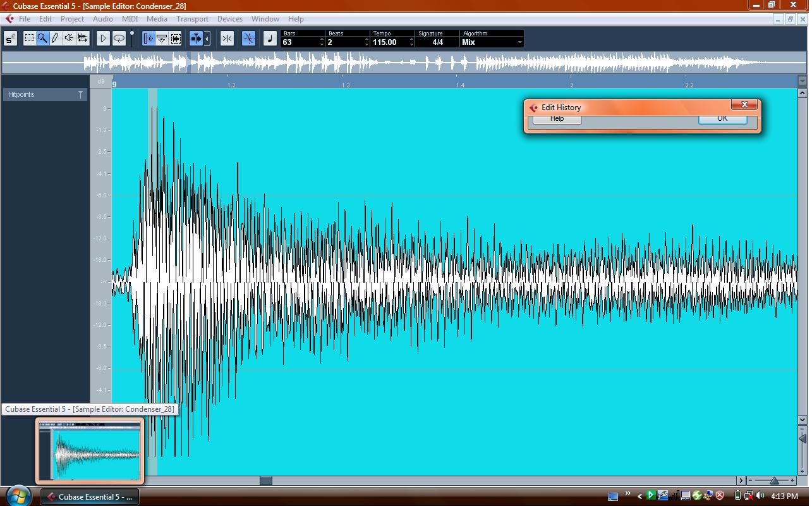Viewport: 812px width, 506px height.
Task: Select the Zoom magnifier tool
Action: [42, 39]
